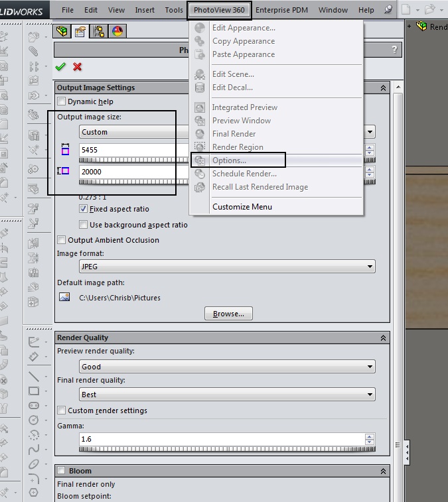Click the New document icon
448x502 pixels.
coord(406,9)
